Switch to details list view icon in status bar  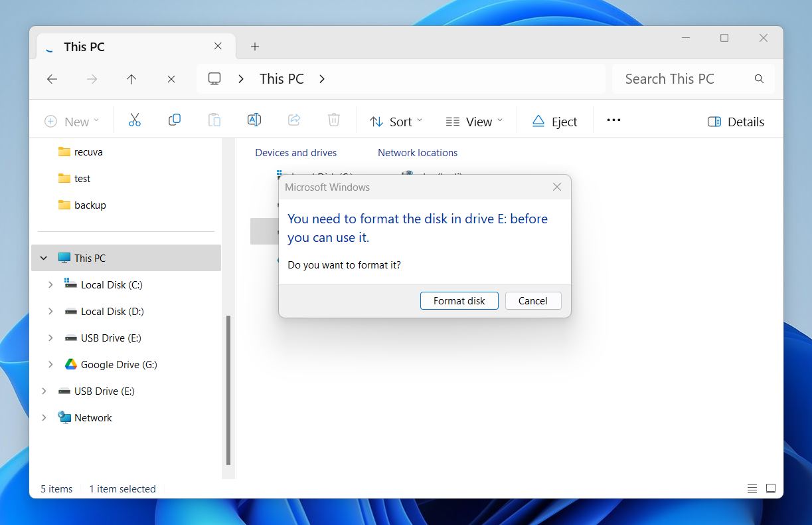point(752,488)
